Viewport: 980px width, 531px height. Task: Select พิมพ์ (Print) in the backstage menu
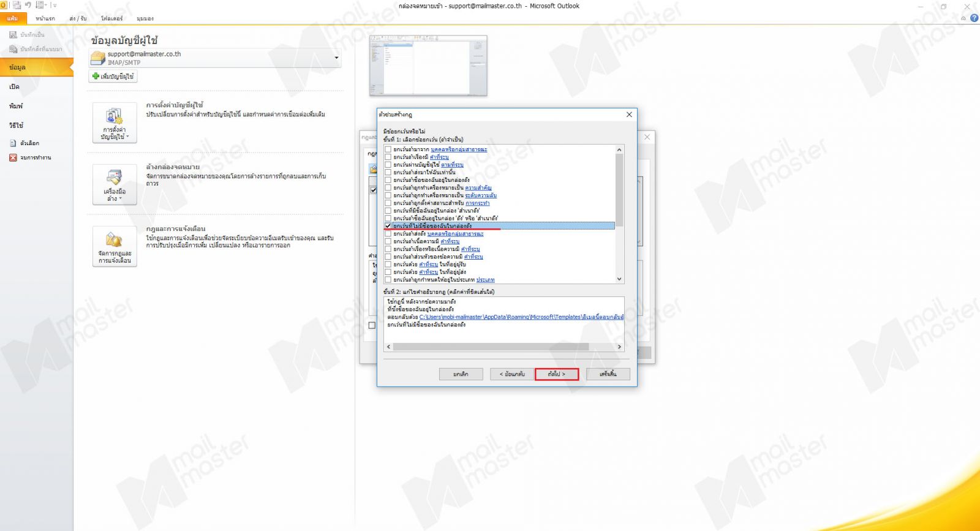click(x=16, y=107)
